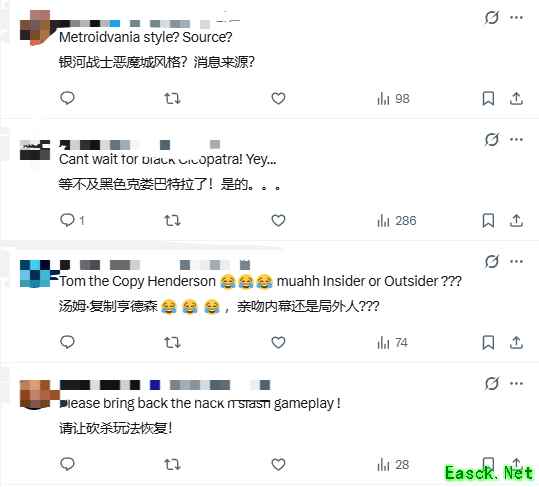Open more options on Tom Henderson tweet

click(516, 261)
